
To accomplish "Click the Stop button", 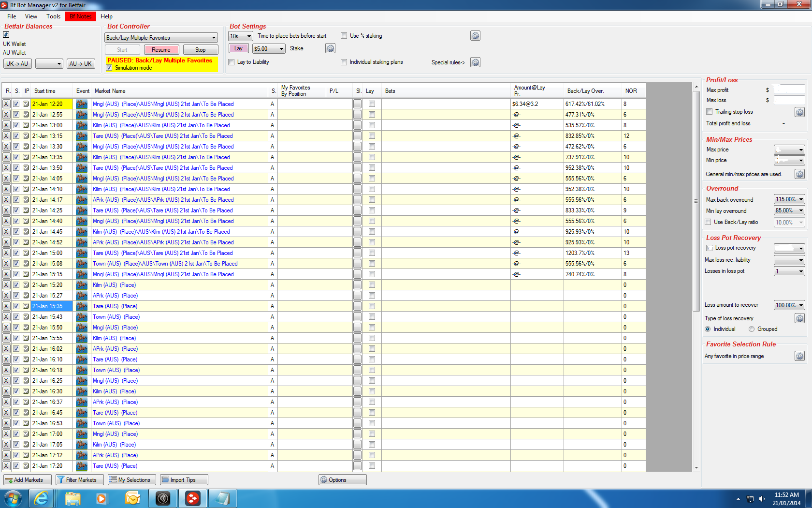I will pos(200,50).
